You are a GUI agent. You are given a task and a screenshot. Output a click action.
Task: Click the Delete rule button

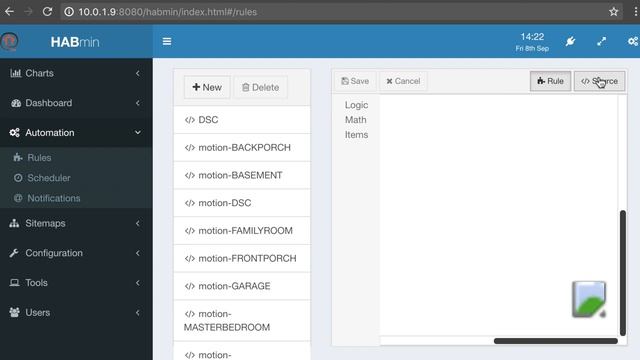260,87
